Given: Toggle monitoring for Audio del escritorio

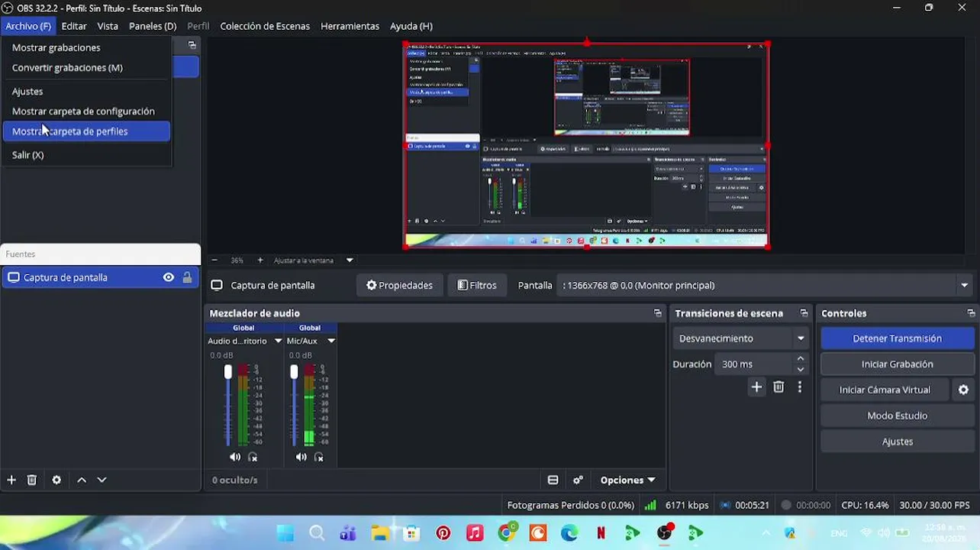Looking at the screenshot, I should 253,457.
